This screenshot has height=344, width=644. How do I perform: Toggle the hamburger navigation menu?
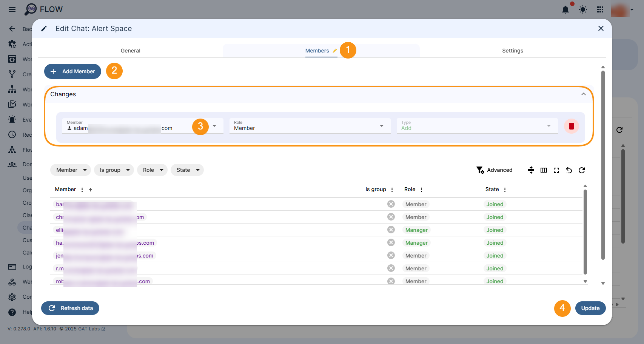pos(12,9)
